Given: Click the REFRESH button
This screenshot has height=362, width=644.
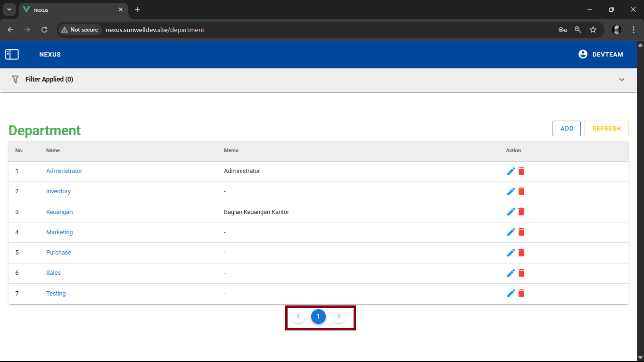Looking at the screenshot, I should (x=606, y=129).
